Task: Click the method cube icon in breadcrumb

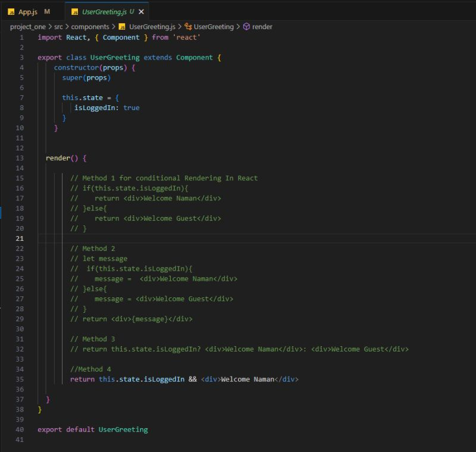Action: tap(246, 27)
